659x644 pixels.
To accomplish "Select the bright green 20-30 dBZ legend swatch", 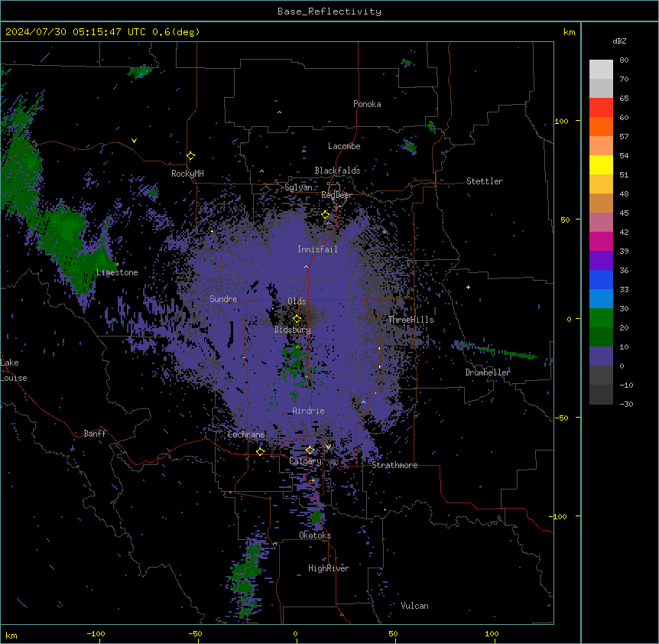I will pos(601,318).
